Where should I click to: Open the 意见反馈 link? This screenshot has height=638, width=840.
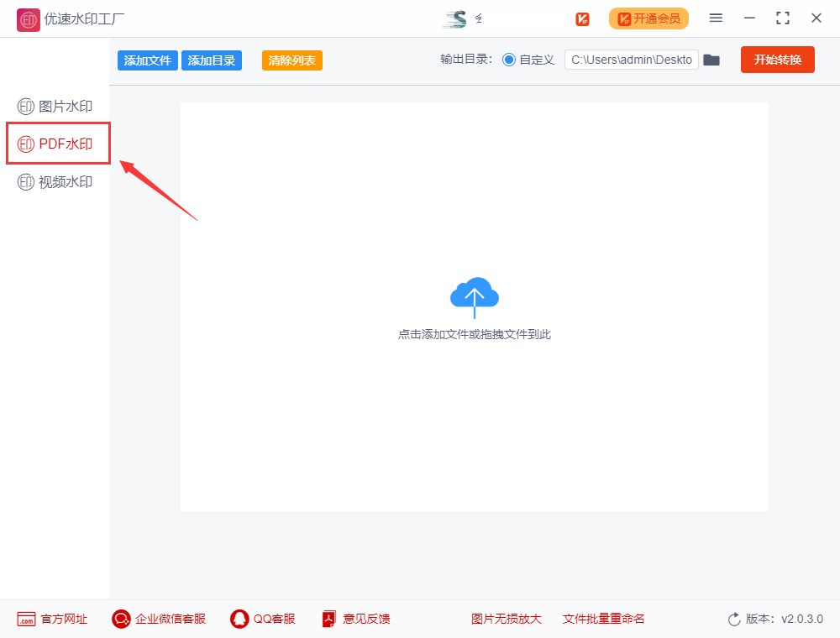point(356,620)
